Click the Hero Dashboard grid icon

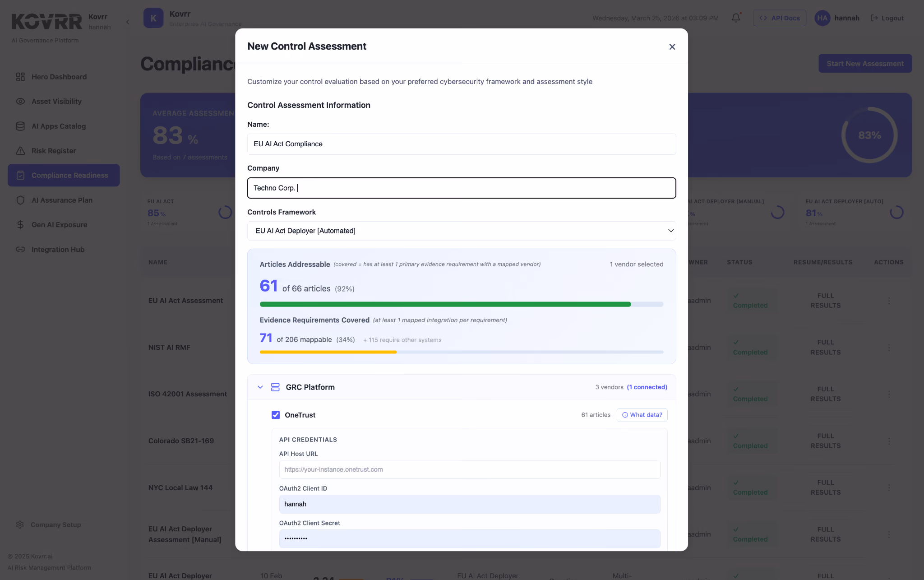pos(20,77)
